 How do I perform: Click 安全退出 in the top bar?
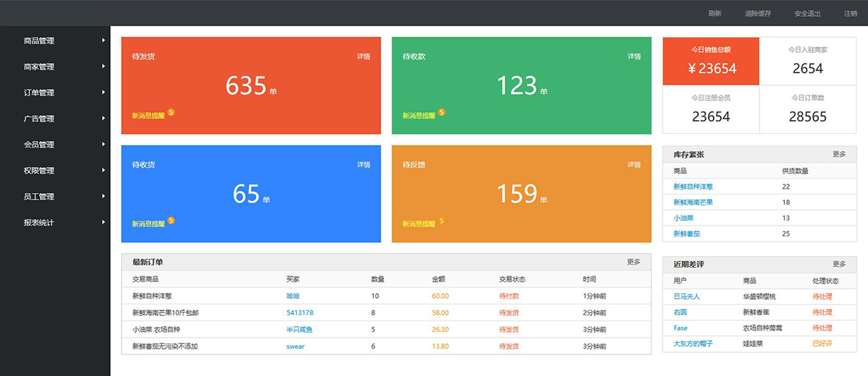pyautogui.click(x=807, y=14)
